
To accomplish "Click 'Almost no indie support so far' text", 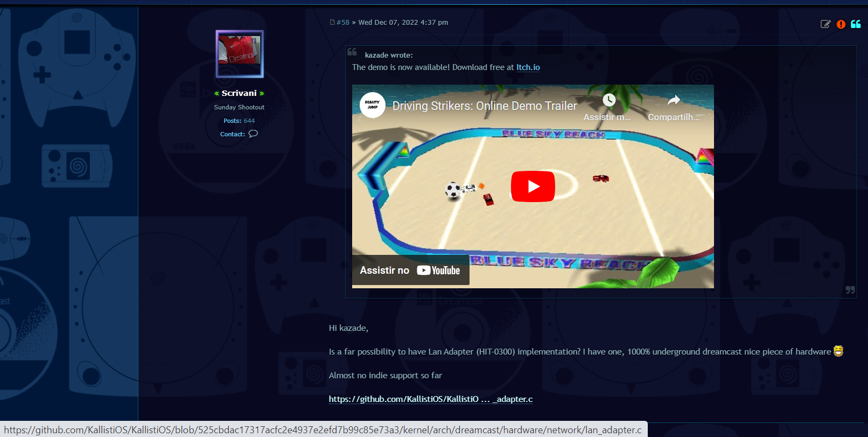I will pyautogui.click(x=386, y=376).
